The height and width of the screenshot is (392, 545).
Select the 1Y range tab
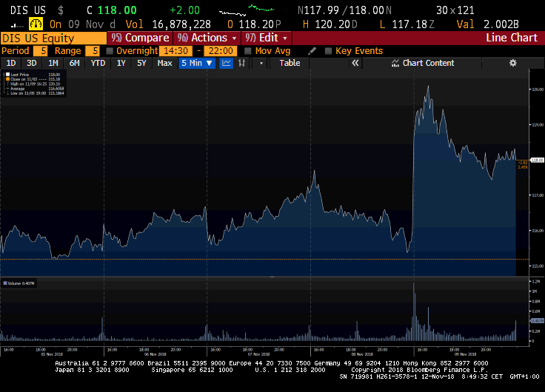tap(121, 63)
